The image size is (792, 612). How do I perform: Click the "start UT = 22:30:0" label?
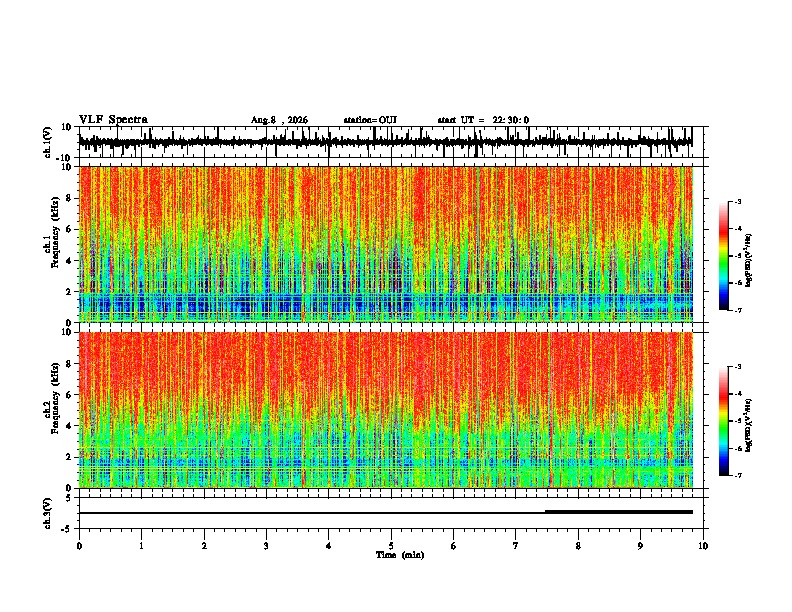(483, 120)
